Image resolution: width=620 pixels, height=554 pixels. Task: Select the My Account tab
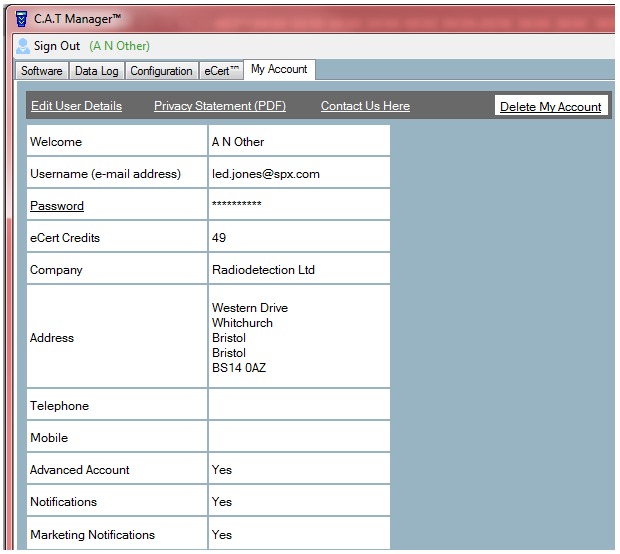click(x=279, y=69)
